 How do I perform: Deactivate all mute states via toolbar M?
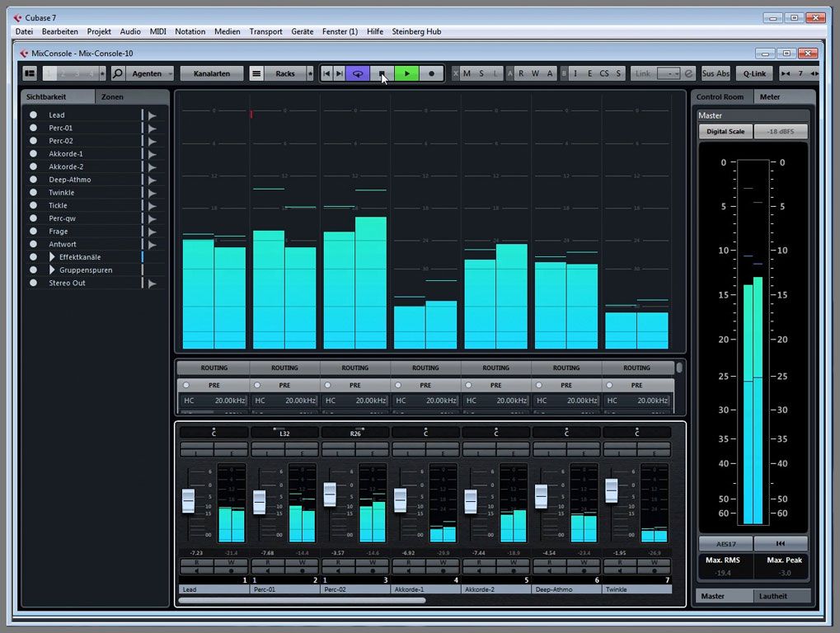(467, 73)
